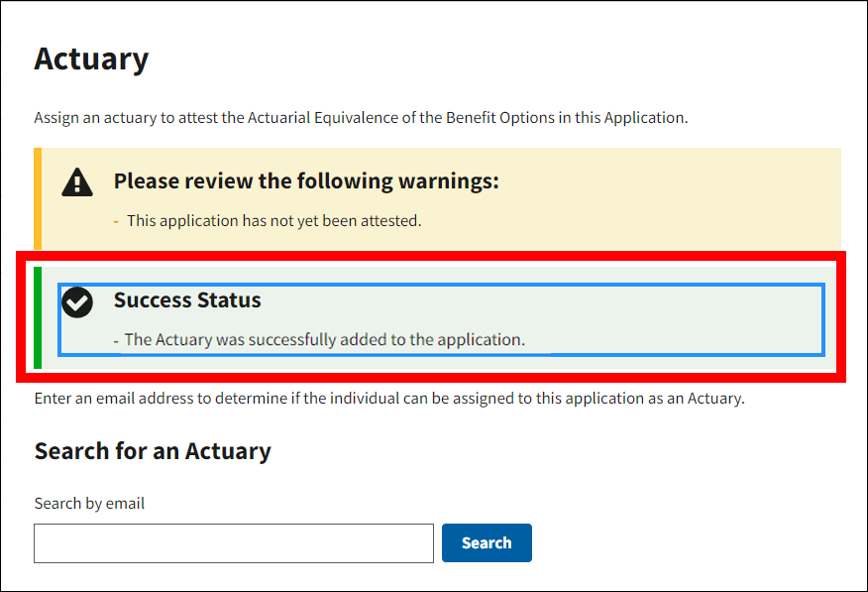Click the word "Search" on the blue button

(x=487, y=543)
